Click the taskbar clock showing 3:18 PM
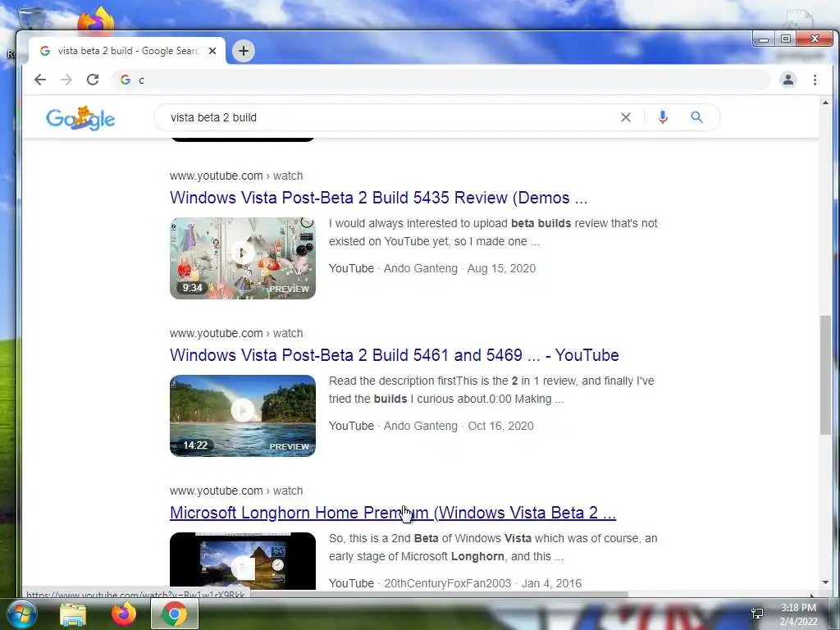This screenshot has height=630, width=840. pos(798,614)
